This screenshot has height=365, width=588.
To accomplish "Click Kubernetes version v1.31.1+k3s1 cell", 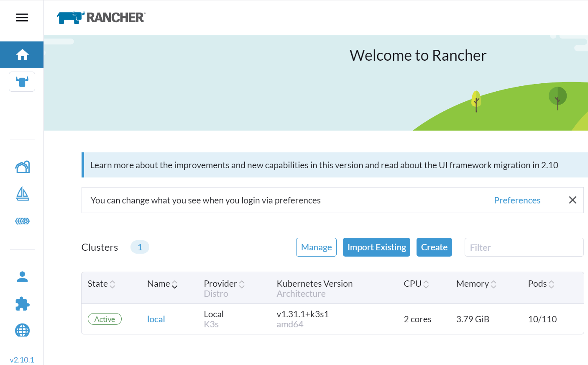I will pyautogui.click(x=302, y=314).
